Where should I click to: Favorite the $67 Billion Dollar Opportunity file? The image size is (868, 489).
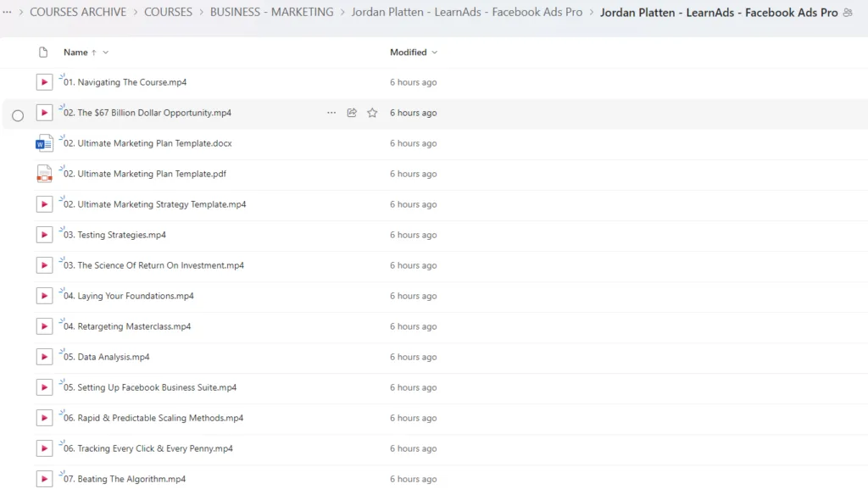[372, 113]
